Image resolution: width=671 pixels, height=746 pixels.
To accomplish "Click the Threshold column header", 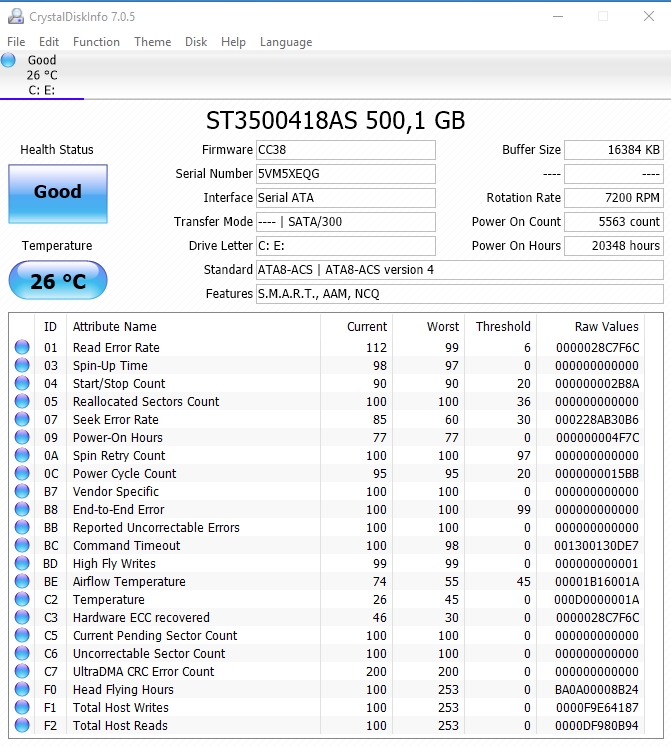I will [x=503, y=327].
